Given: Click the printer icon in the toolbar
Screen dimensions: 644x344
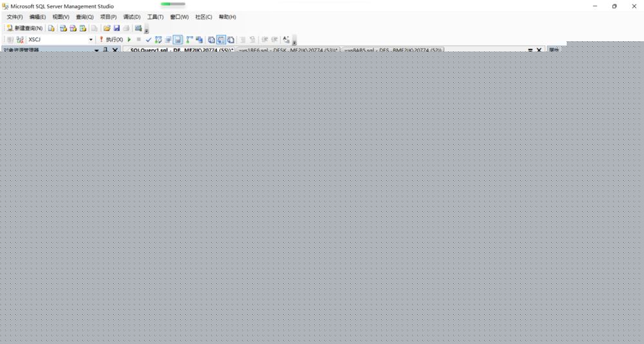Looking at the screenshot, I should pos(126,28).
